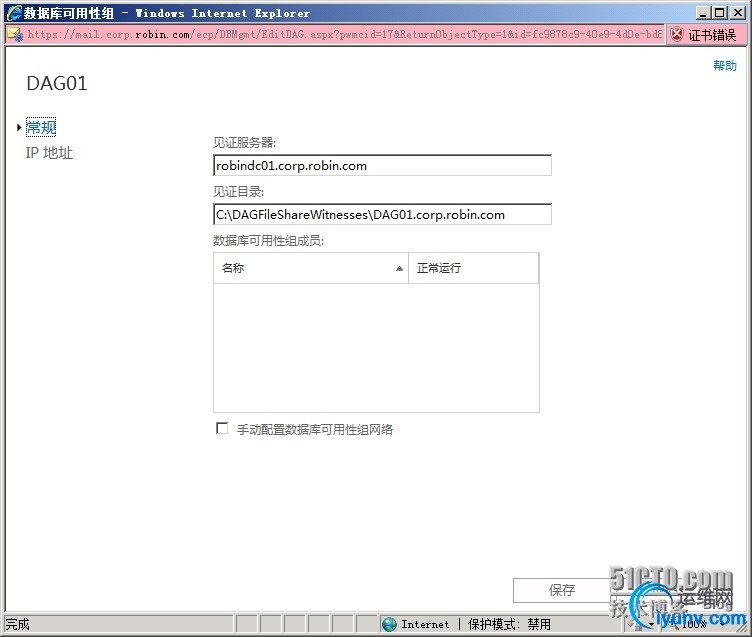Image resolution: width=752 pixels, height=637 pixels.
Task: Sort members by the 名称 column arrow
Action: 399,268
